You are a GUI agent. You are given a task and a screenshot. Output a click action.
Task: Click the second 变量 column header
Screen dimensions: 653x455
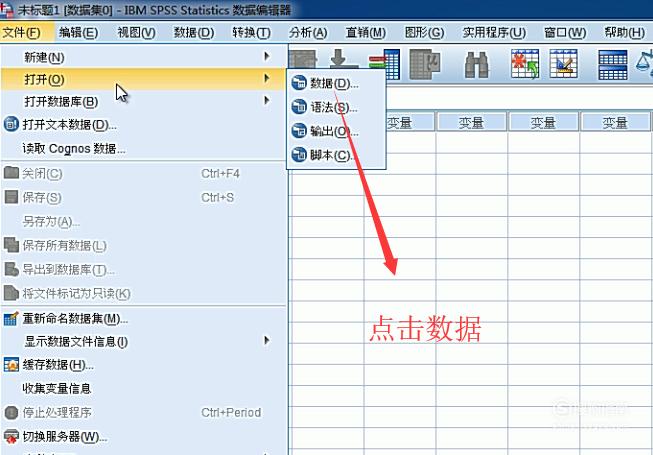tap(471, 122)
